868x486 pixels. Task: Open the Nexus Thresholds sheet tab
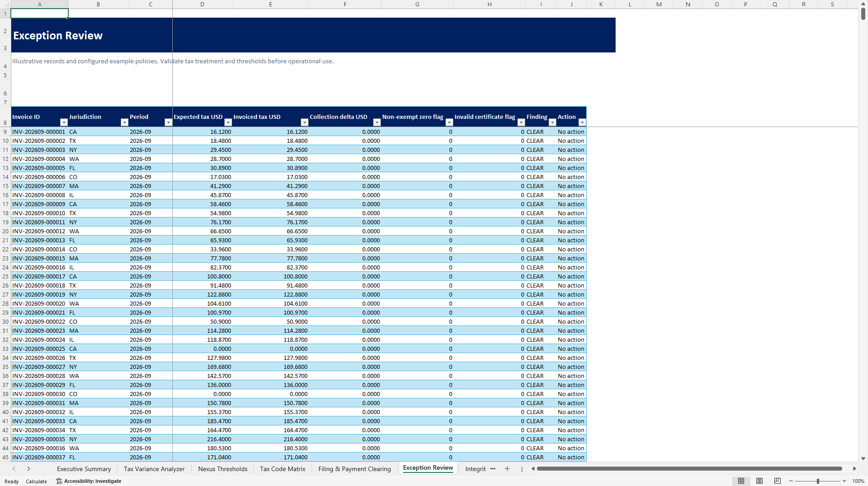point(223,469)
